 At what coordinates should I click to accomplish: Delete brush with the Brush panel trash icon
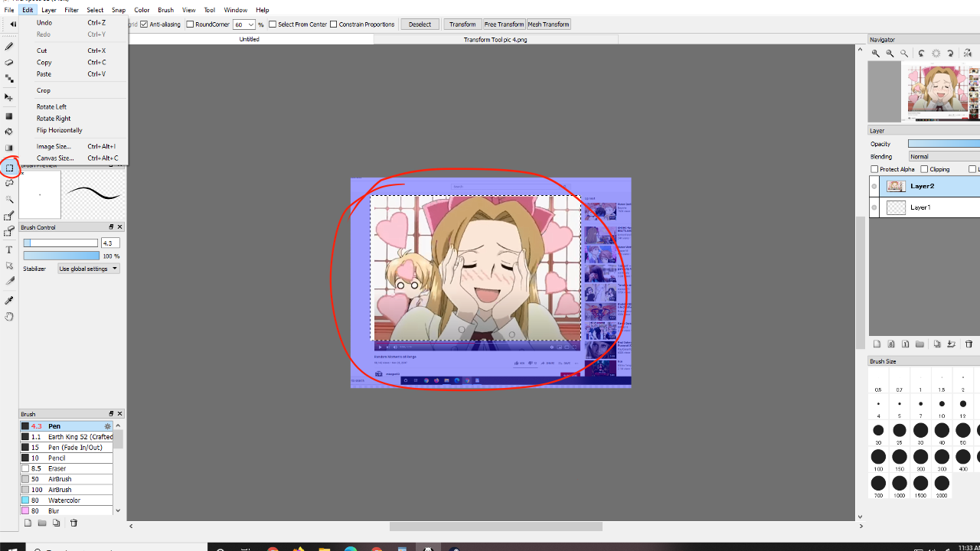[x=74, y=523]
